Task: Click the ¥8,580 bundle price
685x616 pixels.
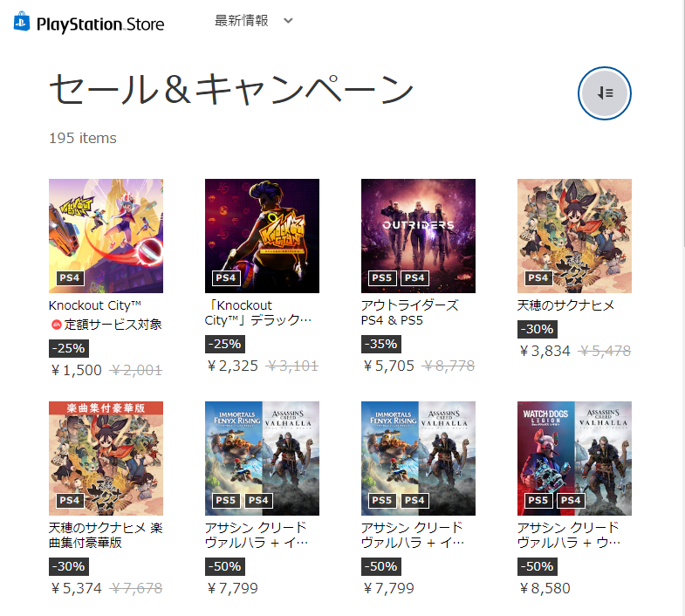Action: coord(545,588)
